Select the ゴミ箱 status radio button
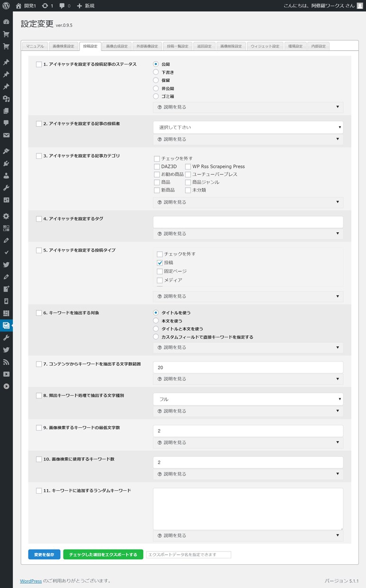 156,96
